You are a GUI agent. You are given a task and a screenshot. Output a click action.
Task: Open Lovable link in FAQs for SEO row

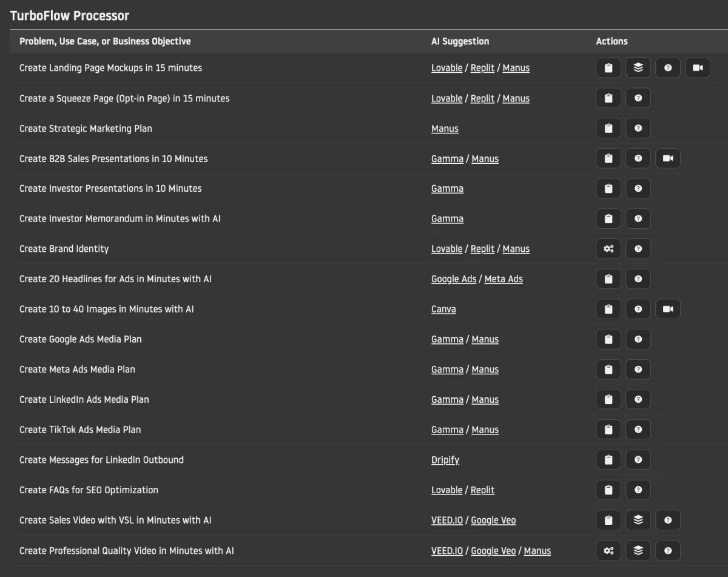(x=447, y=490)
